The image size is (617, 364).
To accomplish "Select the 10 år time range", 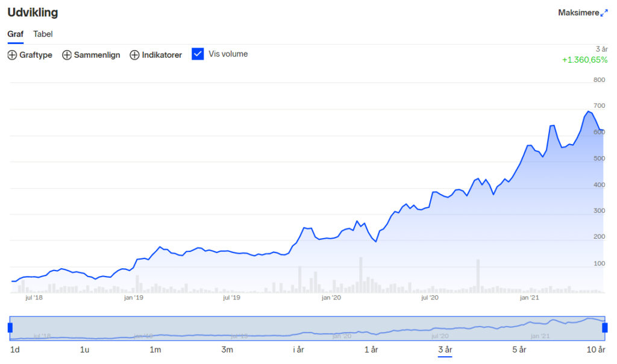I will point(596,350).
